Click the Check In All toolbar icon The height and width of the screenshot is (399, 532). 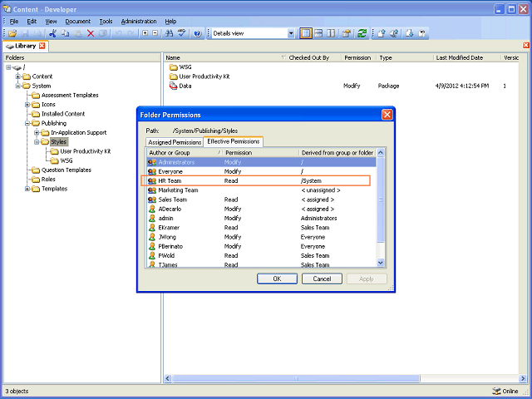click(x=394, y=33)
